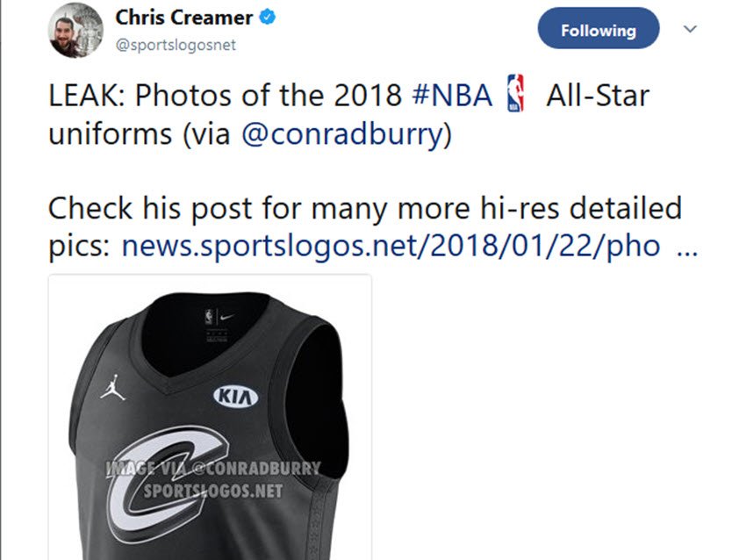Expand the truncated link ellipsis

pyautogui.click(x=688, y=247)
